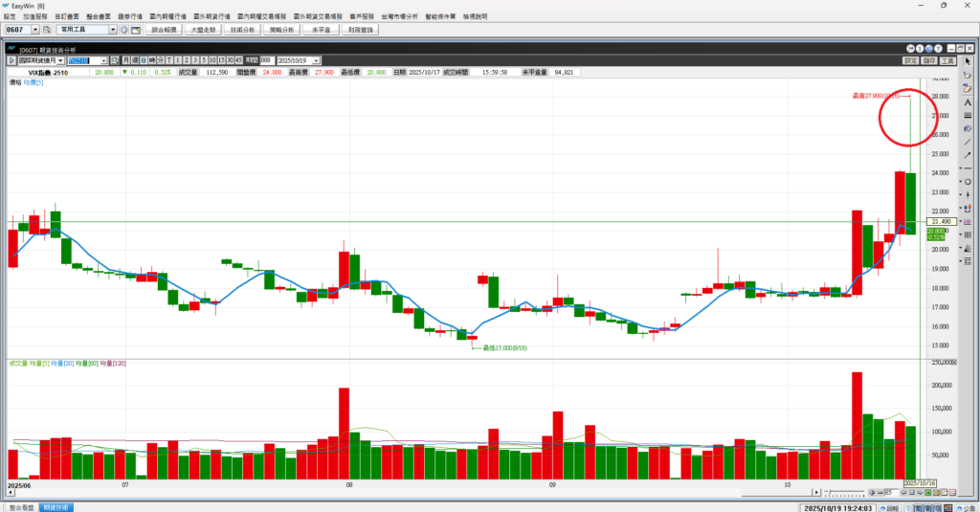Switch to the 整合看盤 bottom tab
Screen dimensions: 980x512
(x=20, y=506)
